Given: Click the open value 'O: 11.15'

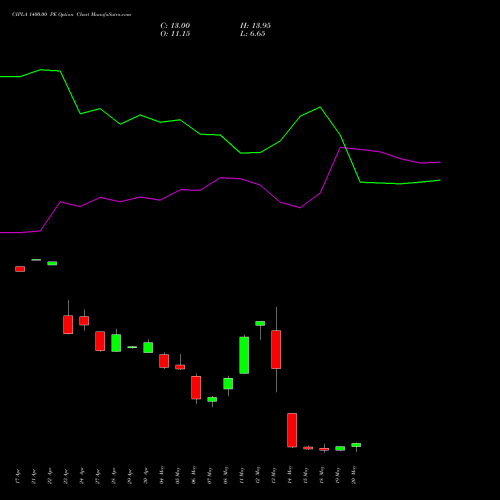Looking at the screenshot, I should [175, 34].
